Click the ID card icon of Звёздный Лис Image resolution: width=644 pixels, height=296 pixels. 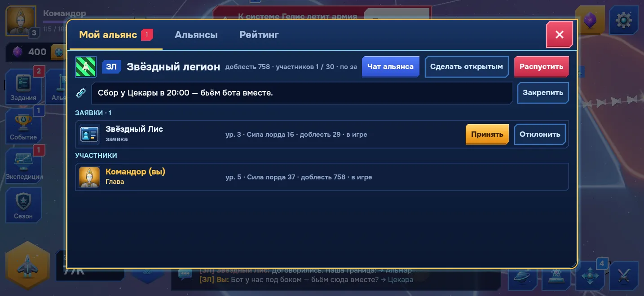point(89,135)
